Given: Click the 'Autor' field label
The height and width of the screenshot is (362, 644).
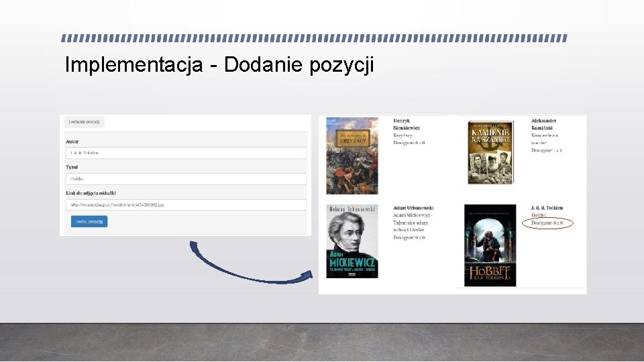Looking at the screenshot, I should (x=72, y=141).
